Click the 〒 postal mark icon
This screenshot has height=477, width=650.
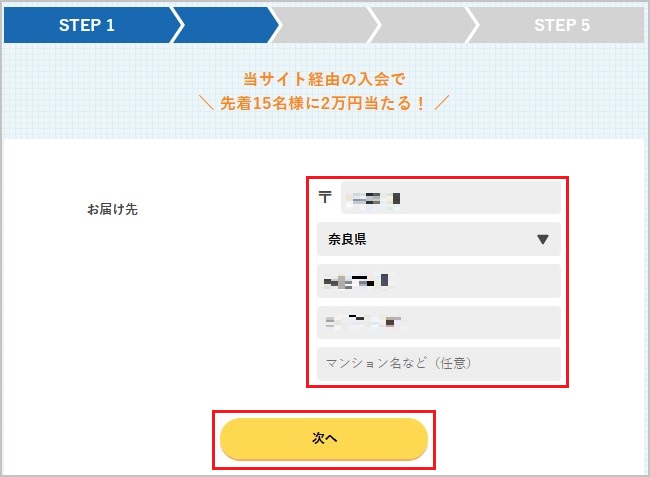point(325,197)
